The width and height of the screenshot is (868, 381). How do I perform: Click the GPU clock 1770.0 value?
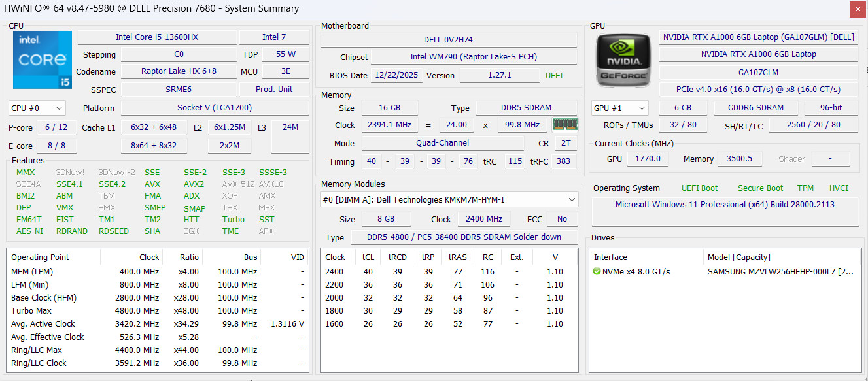[648, 159]
